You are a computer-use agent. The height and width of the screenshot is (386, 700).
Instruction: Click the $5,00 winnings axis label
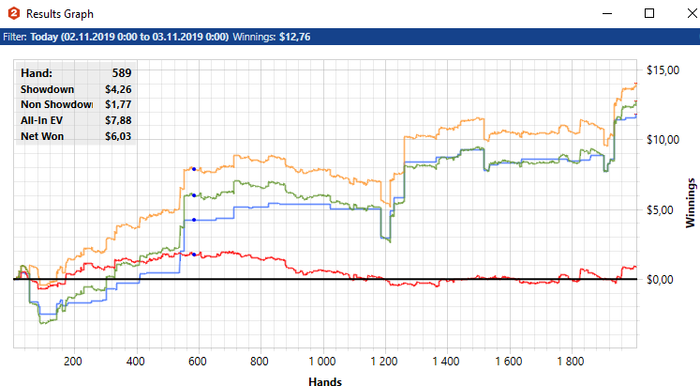pyautogui.click(x=660, y=210)
